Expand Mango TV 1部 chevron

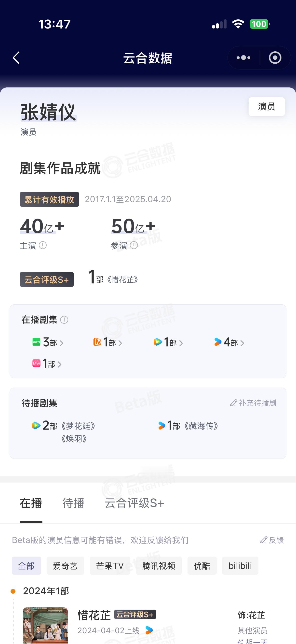pyautogui.click(x=120, y=343)
